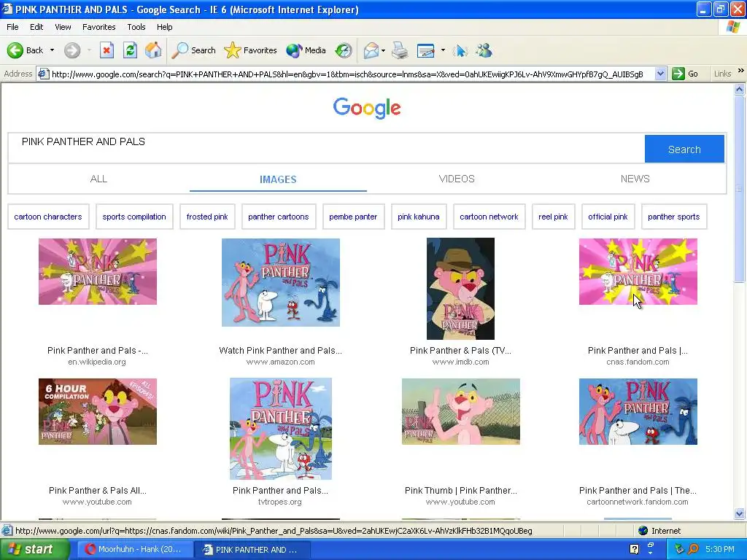Screen dimensions: 747x560
Task: Open the File menu
Action: (x=13, y=27)
